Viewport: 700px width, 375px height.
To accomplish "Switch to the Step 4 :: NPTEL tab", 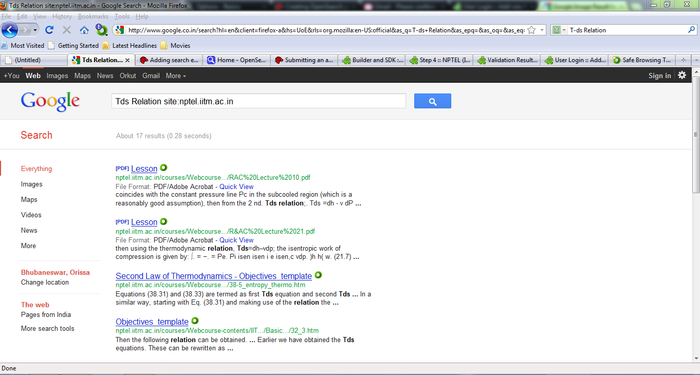I will [440, 60].
